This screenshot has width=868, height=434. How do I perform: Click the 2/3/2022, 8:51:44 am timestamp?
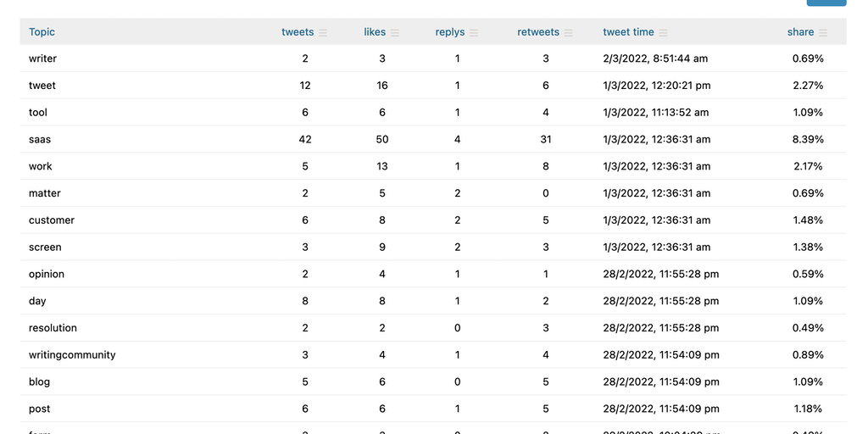pyautogui.click(x=655, y=58)
